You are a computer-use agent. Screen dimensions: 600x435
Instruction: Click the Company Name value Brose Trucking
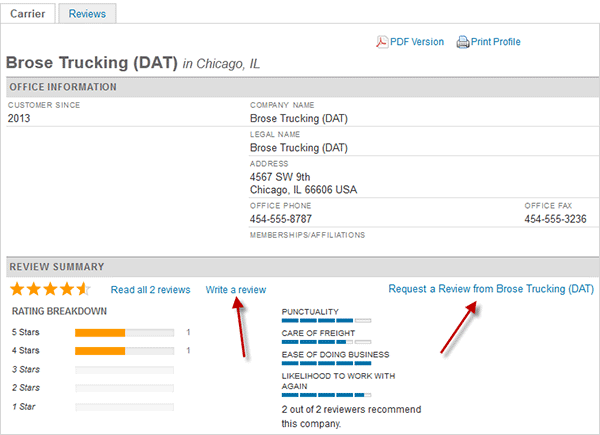point(299,119)
